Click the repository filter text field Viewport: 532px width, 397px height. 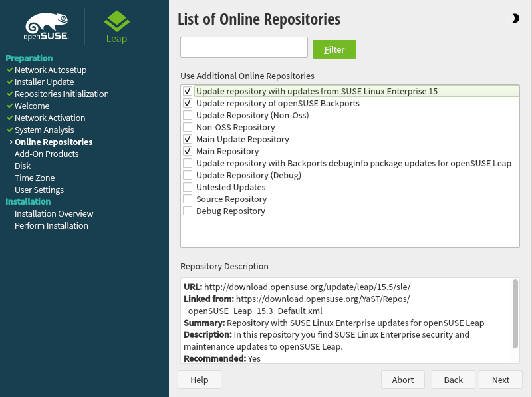coord(243,48)
